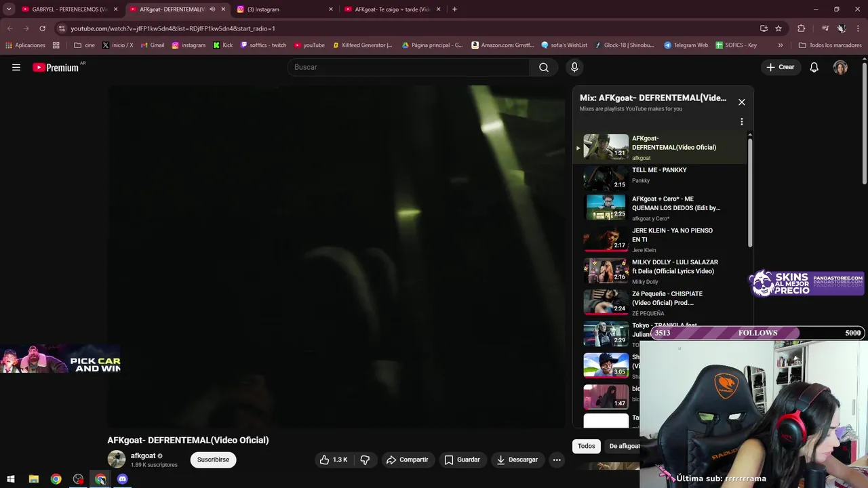Like the video with 1.3 K likes
This screenshot has width=868, height=488.
tap(333, 460)
